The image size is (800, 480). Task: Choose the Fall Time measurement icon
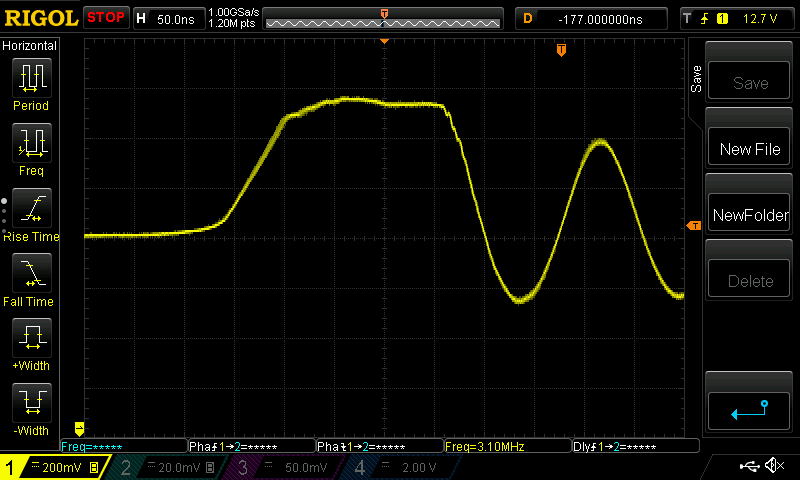click(31, 272)
